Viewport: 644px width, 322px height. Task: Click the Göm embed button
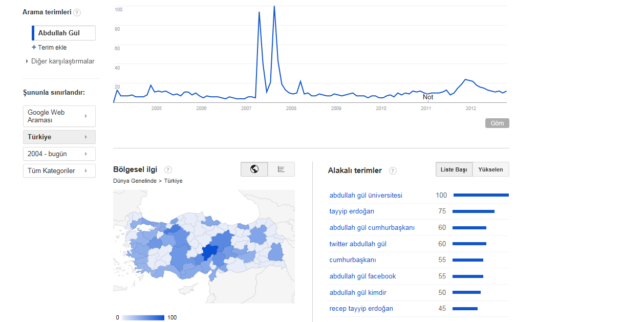click(x=497, y=123)
